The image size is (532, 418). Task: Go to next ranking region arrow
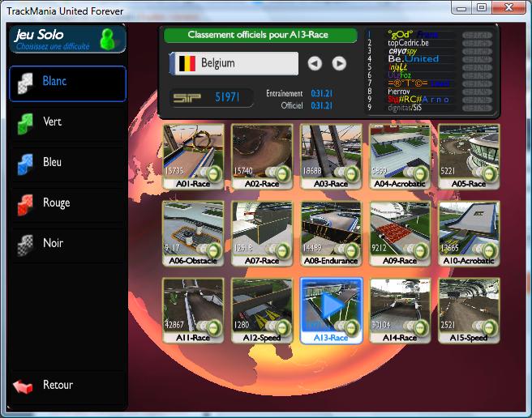click(339, 63)
